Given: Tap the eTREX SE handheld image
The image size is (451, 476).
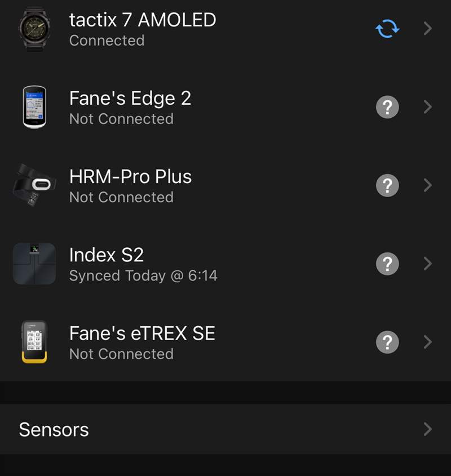Looking at the screenshot, I should 34,342.
